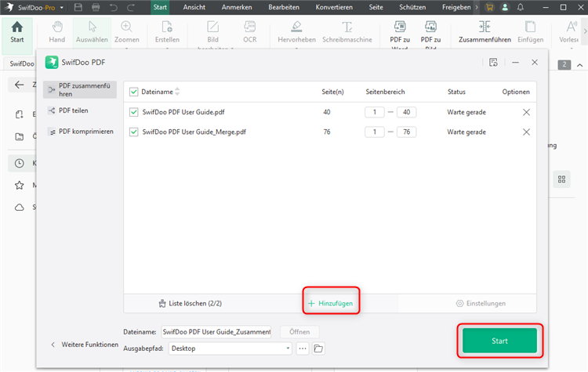Toggle the select-all Dateiname checkbox
Screen dimensions: 588x372
click(x=133, y=92)
